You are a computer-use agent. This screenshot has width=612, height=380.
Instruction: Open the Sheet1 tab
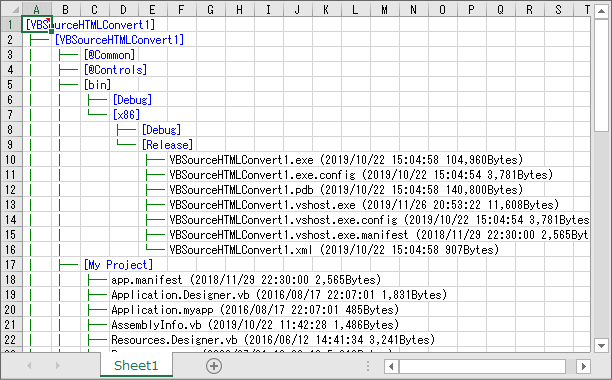[136, 366]
